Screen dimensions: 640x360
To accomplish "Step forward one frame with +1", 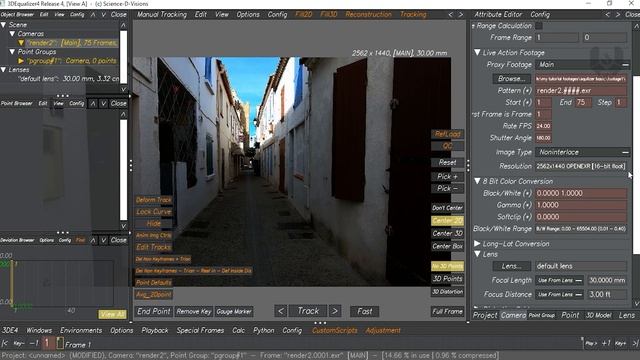I will (606, 343).
